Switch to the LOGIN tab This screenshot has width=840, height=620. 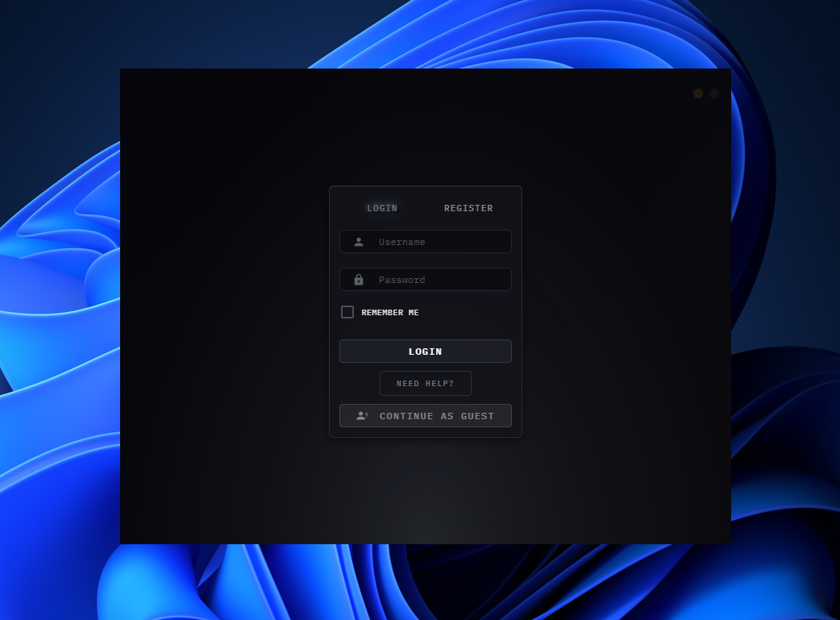(382, 208)
